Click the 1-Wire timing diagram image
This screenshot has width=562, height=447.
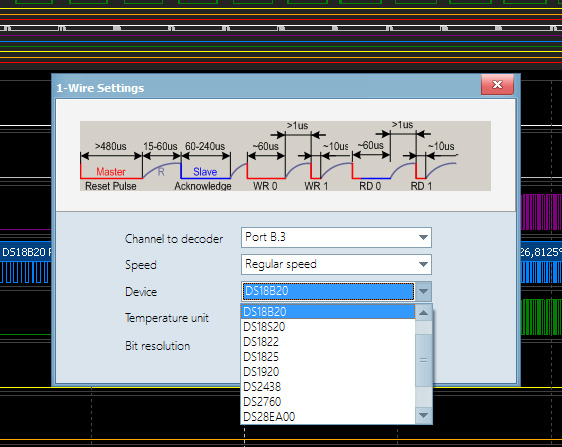click(285, 156)
